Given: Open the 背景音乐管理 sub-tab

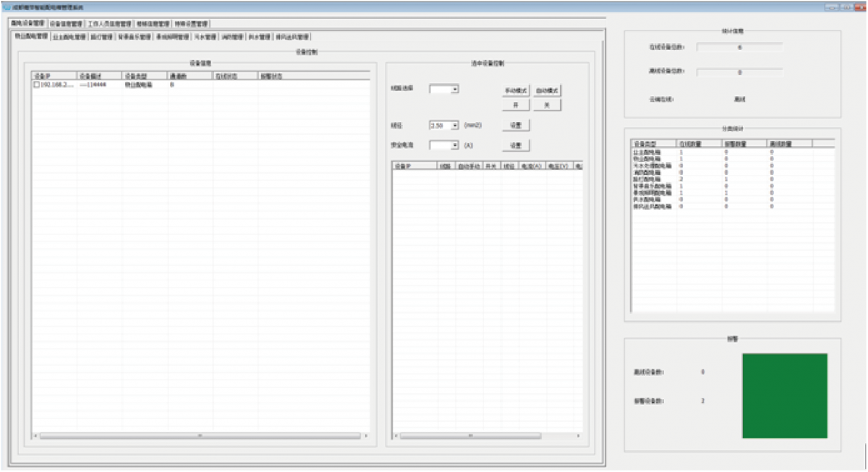Looking at the screenshot, I should (x=135, y=36).
